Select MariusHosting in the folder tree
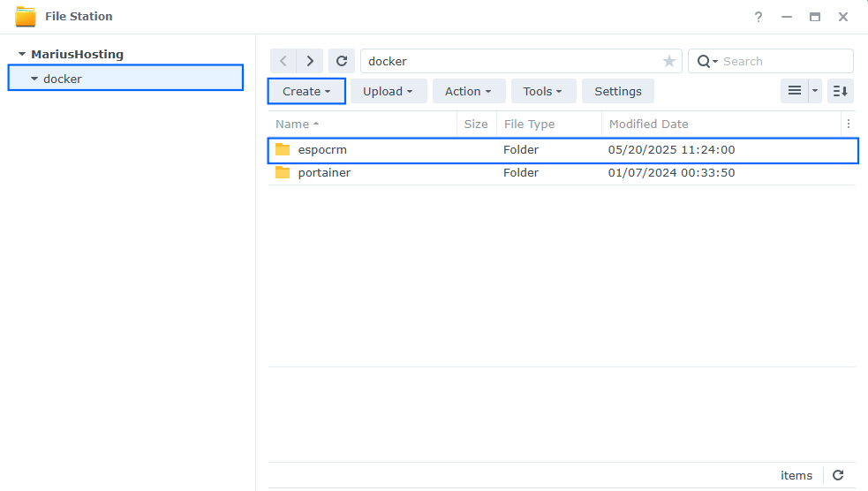This screenshot has width=868, height=491. [x=77, y=54]
